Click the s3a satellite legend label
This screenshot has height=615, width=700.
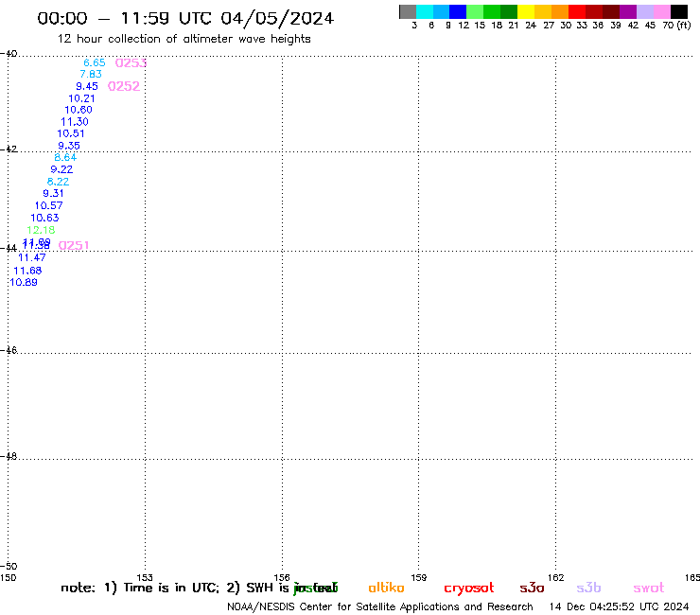point(532,588)
